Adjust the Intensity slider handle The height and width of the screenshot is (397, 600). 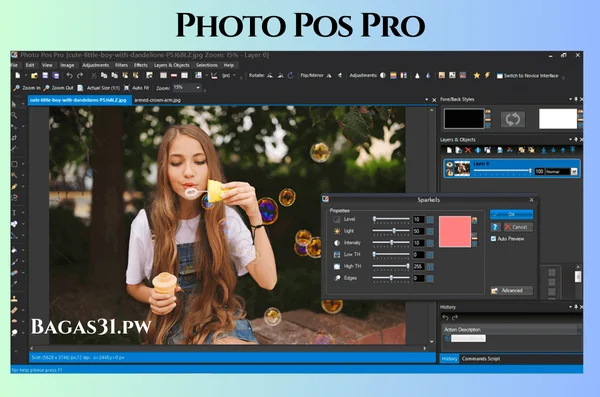(391, 242)
